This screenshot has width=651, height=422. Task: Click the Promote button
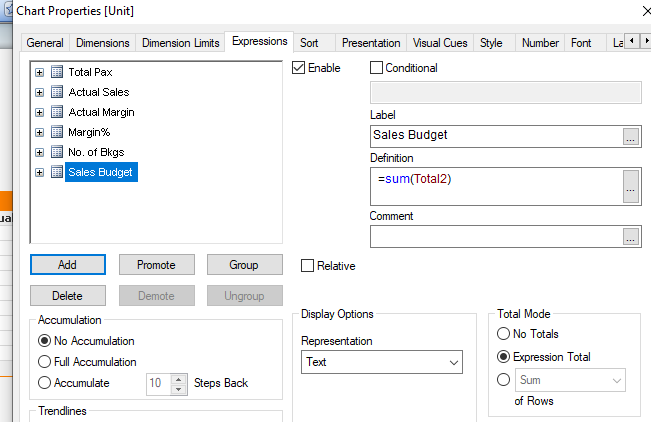click(157, 265)
